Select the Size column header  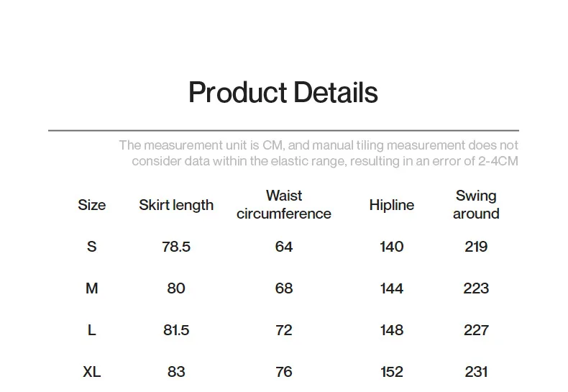coord(91,205)
